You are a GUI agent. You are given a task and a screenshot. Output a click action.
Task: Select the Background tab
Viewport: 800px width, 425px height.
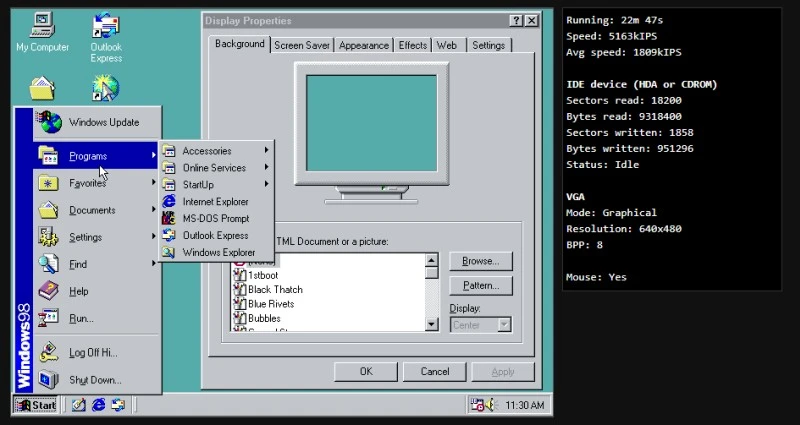tap(239, 44)
